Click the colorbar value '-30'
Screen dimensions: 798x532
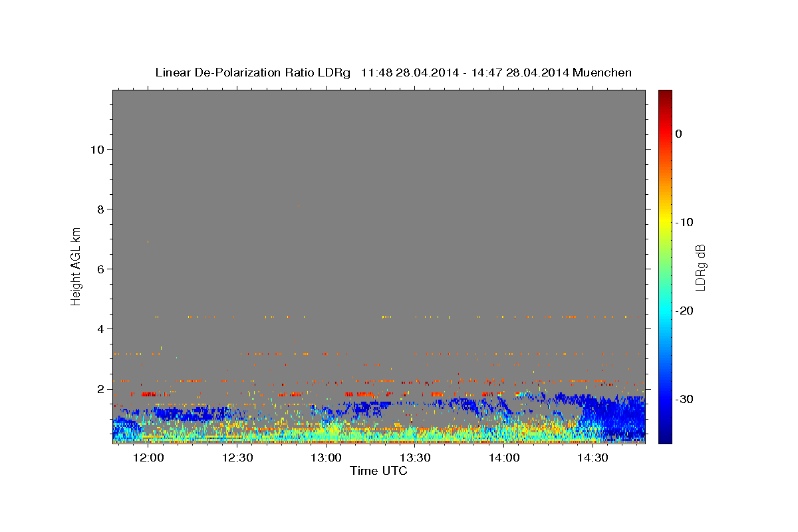point(684,399)
